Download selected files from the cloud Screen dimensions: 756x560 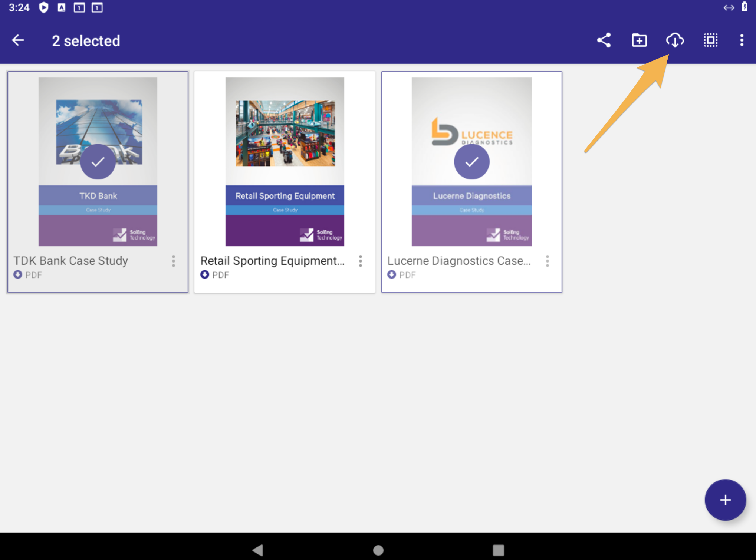coord(675,40)
